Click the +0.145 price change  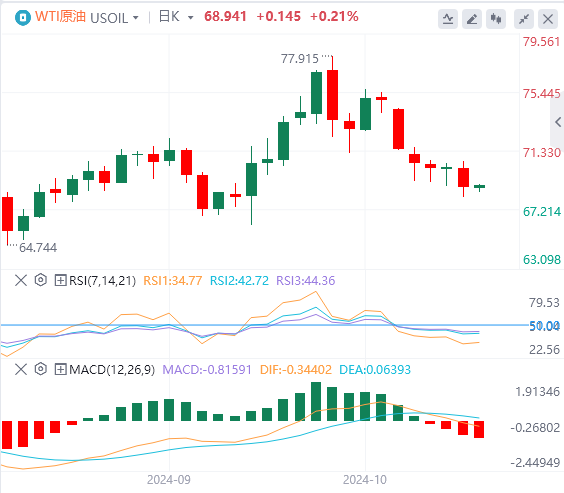278,17
